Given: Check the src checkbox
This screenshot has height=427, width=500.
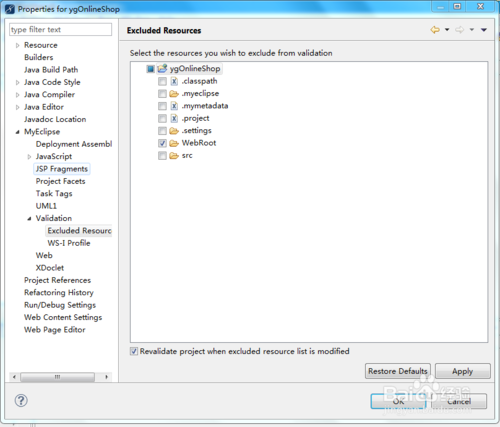Looking at the screenshot, I should point(162,156).
